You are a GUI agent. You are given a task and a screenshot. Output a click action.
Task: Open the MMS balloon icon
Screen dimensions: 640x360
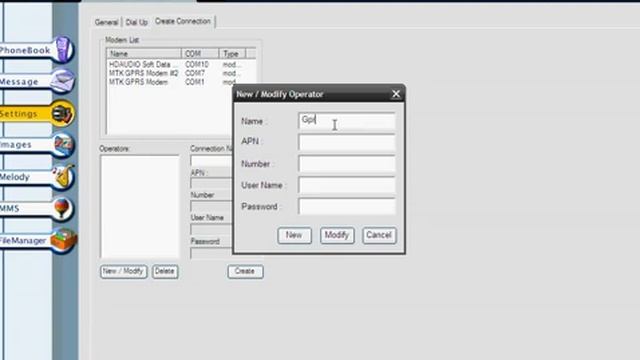point(62,208)
